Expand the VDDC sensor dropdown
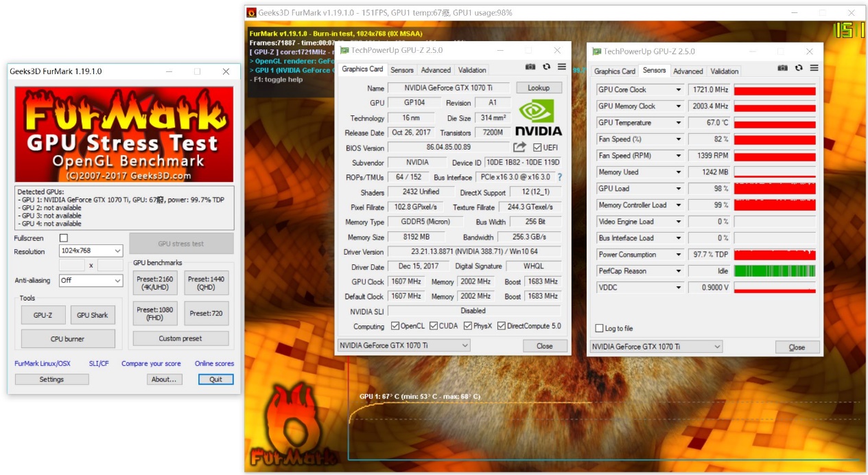The height and width of the screenshot is (475, 868). (x=679, y=288)
